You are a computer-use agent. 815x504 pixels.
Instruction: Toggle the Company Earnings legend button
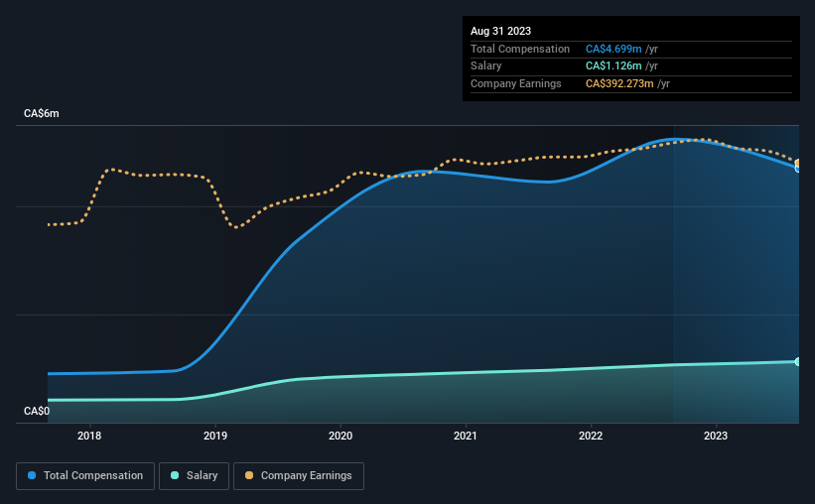click(x=299, y=476)
